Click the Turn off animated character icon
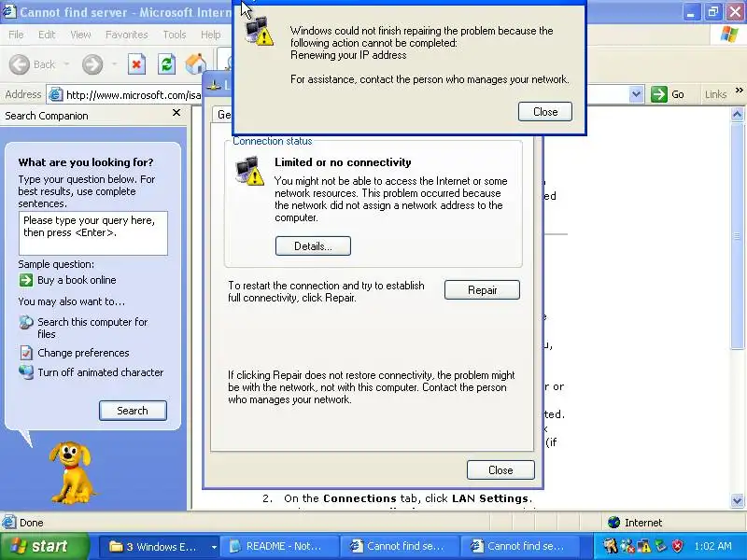 (x=26, y=371)
